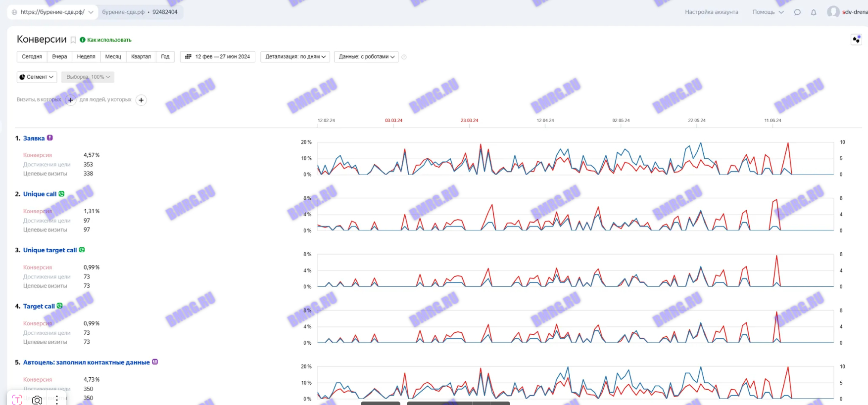Click the bookmark icon beside Конверсии title
The image size is (868, 405).
coord(73,40)
